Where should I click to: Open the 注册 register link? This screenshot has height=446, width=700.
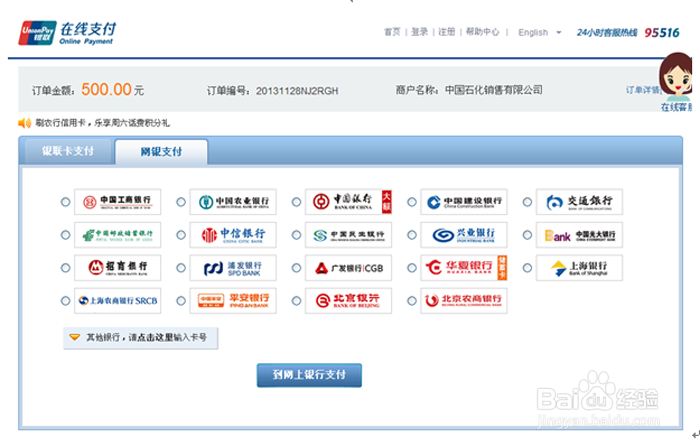(x=446, y=32)
